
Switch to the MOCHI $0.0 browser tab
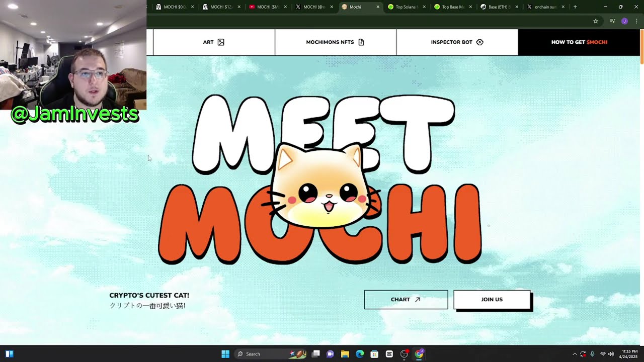click(x=175, y=7)
